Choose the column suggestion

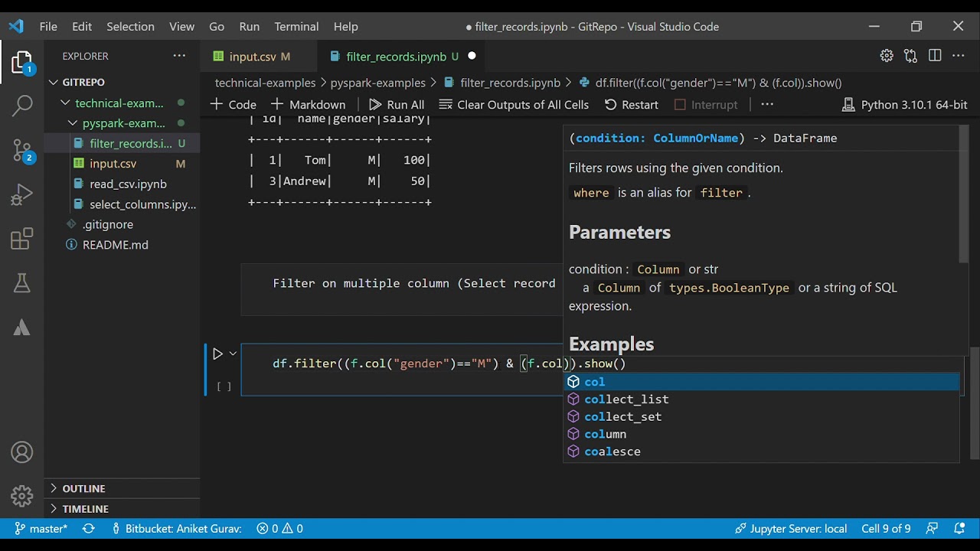pyautogui.click(x=762, y=434)
